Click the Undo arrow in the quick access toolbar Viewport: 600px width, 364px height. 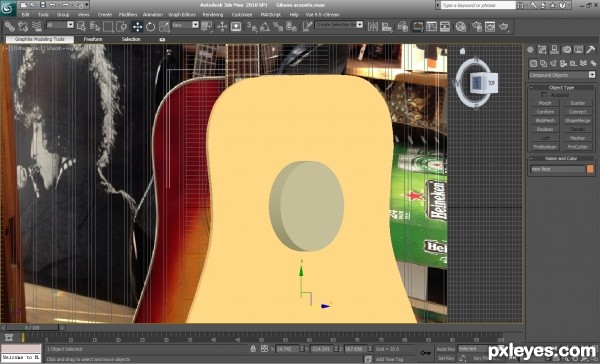click(x=52, y=5)
